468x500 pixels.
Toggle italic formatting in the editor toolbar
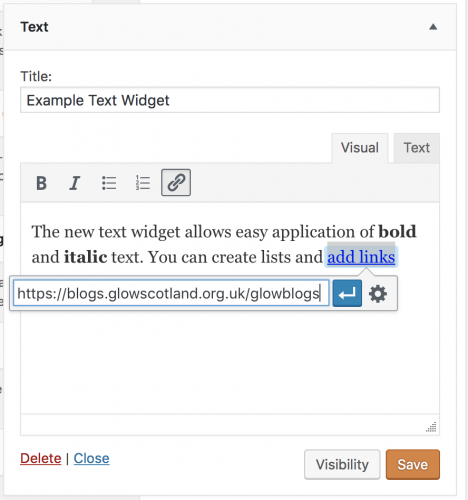(x=75, y=183)
